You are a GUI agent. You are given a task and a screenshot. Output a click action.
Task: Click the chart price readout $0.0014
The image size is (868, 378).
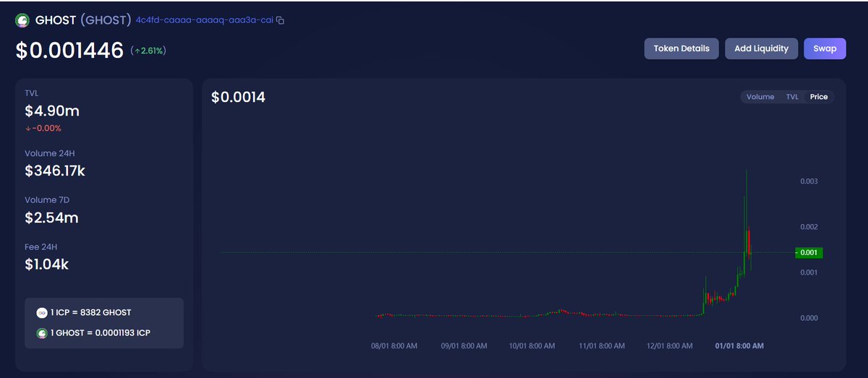[238, 97]
